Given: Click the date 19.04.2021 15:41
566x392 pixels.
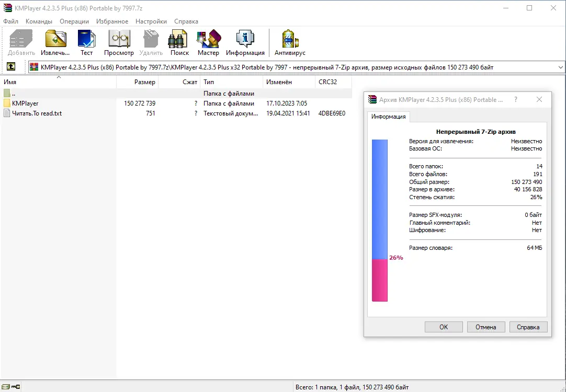Looking at the screenshot, I should point(288,113).
